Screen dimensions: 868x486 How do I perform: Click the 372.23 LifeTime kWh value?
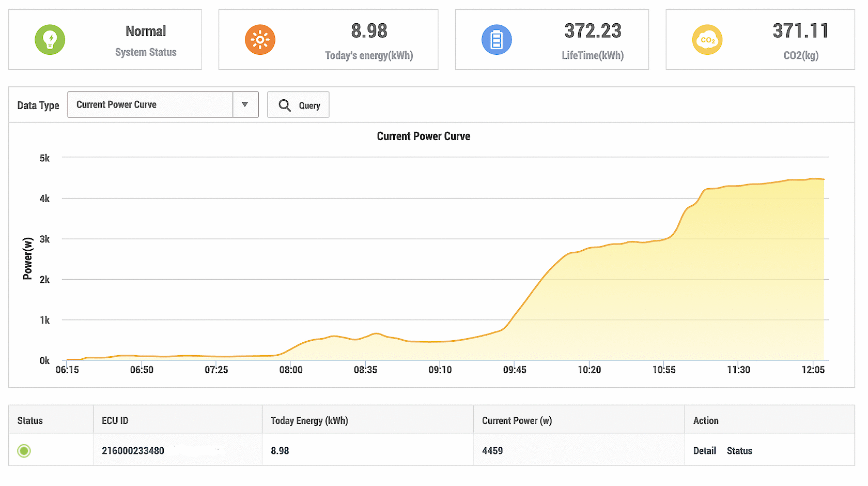[593, 31]
